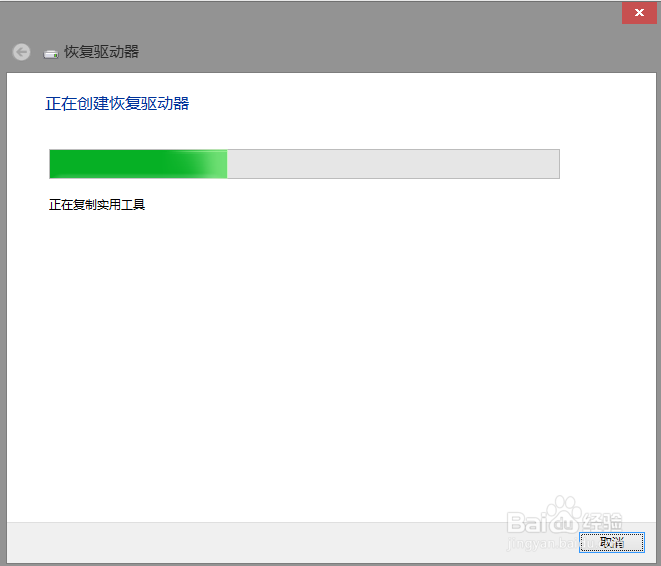Cancel creation with the 取消 button
Screen dimensions: 661x566
[x=612, y=542]
